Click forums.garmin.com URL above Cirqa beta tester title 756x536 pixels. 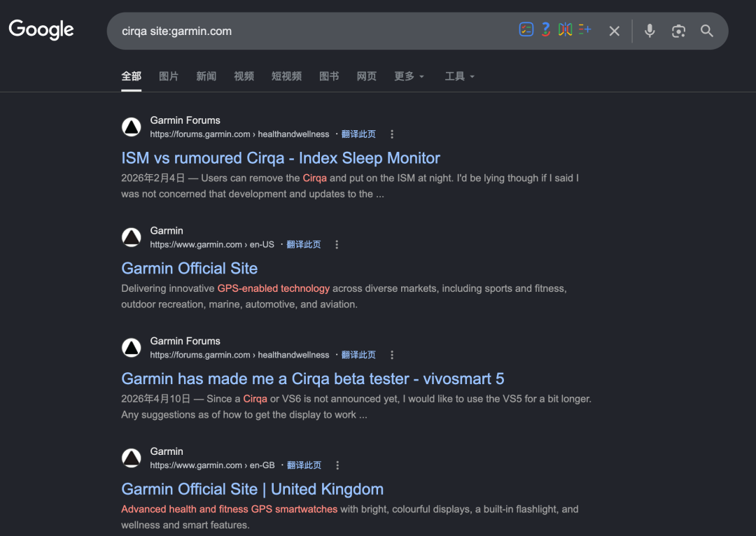[x=239, y=355]
